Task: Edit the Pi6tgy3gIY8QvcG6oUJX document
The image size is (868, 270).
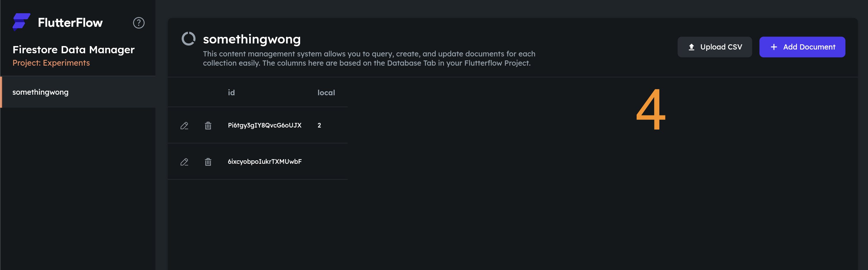Action: (184, 126)
